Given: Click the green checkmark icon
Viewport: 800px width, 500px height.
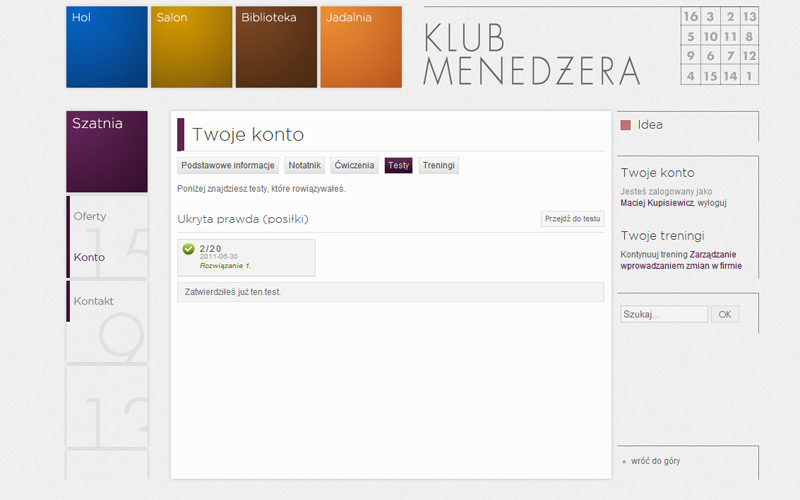Looking at the screenshot, I should 189,249.
